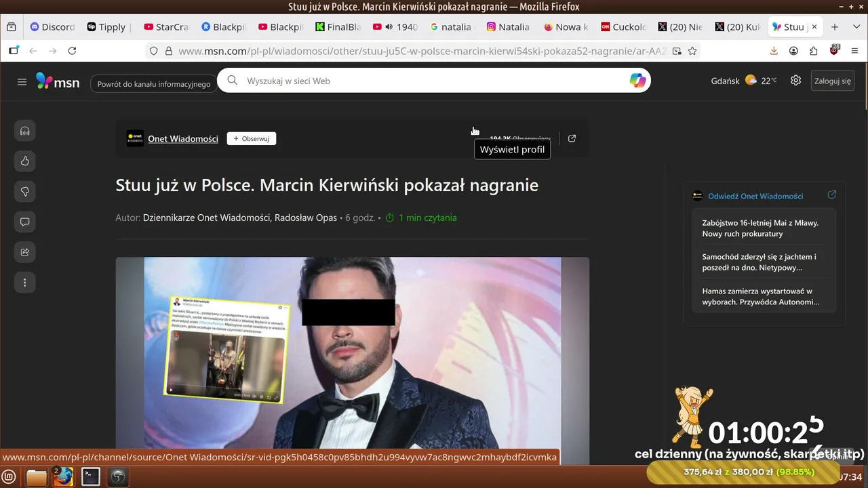Open Firefox application menu
The image size is (868, 488).
click(853, 51)
